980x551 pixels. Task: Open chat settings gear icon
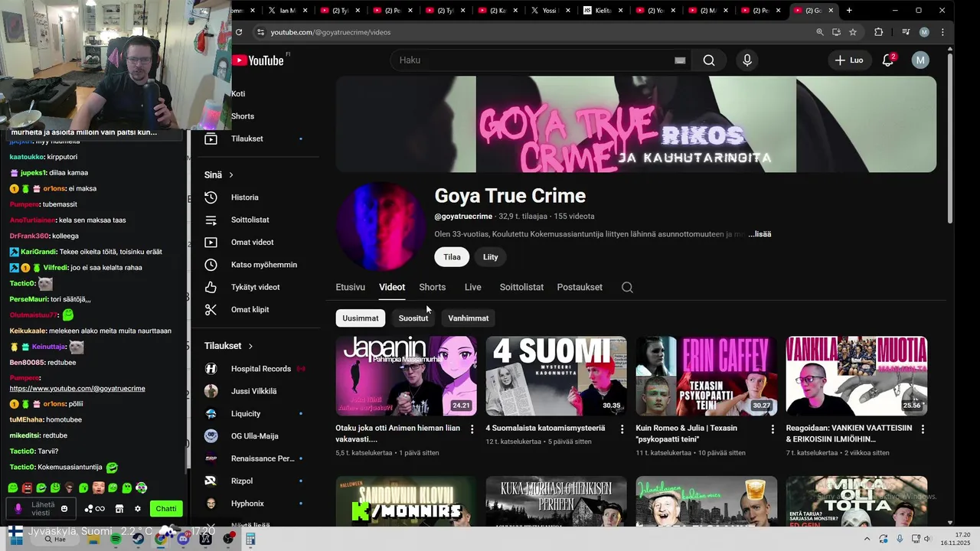click(138, 509)
